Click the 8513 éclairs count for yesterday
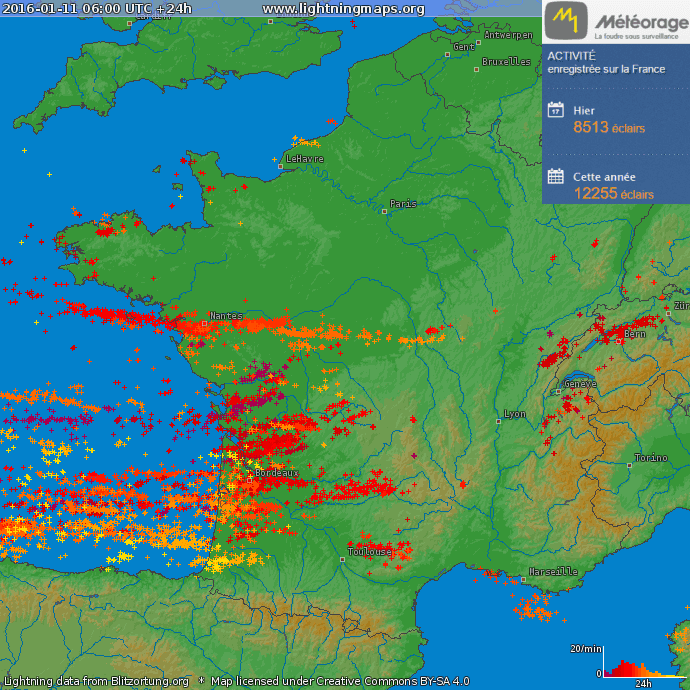Screen dimensions: 690x690 click(x=608, y=127)
